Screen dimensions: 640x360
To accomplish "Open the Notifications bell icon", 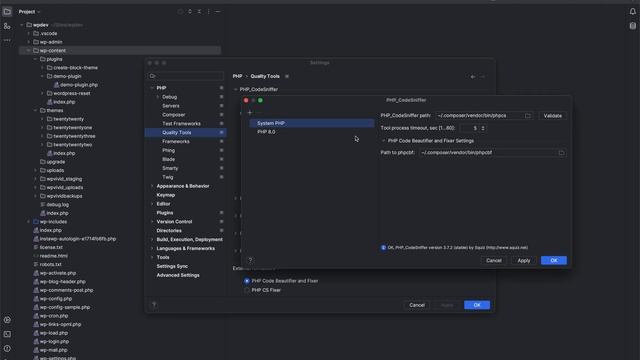I will tap(632, 11).
